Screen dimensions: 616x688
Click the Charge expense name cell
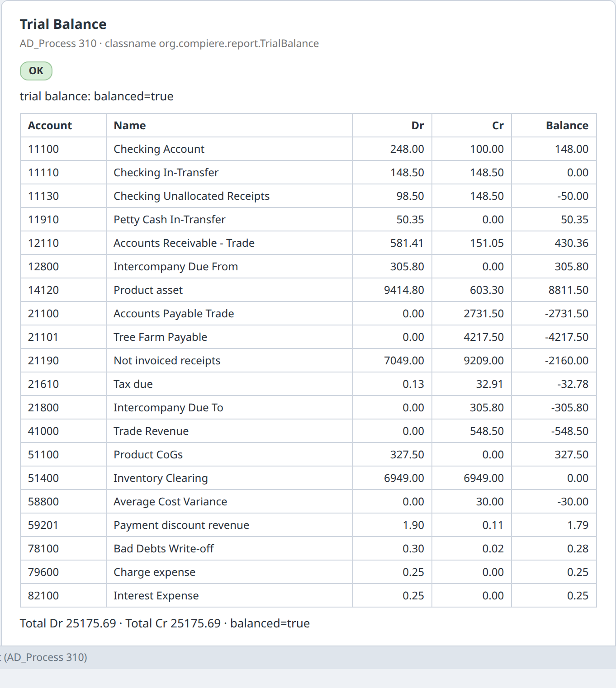point(229,572)
